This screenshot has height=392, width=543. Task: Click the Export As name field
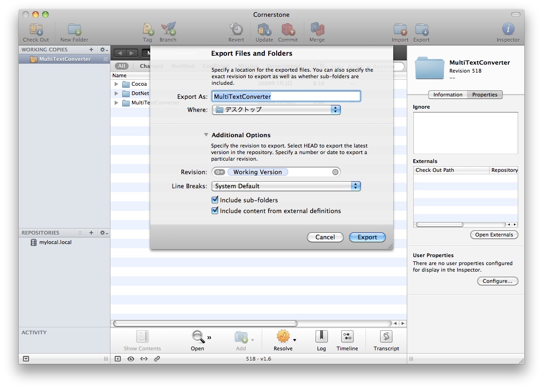coord(286,96)
